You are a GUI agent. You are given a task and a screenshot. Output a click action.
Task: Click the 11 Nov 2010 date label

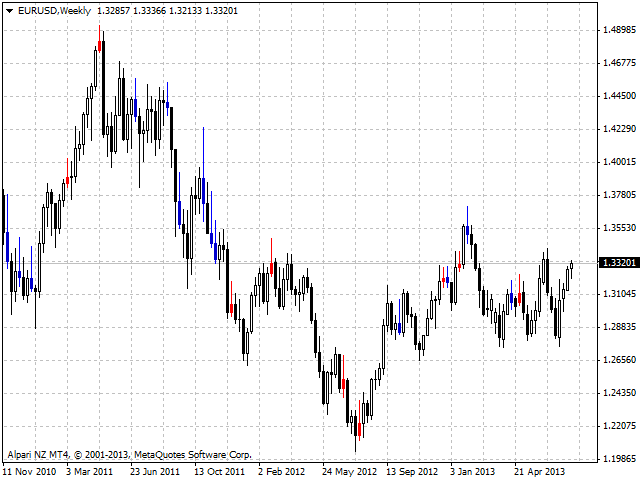[30, 471]
